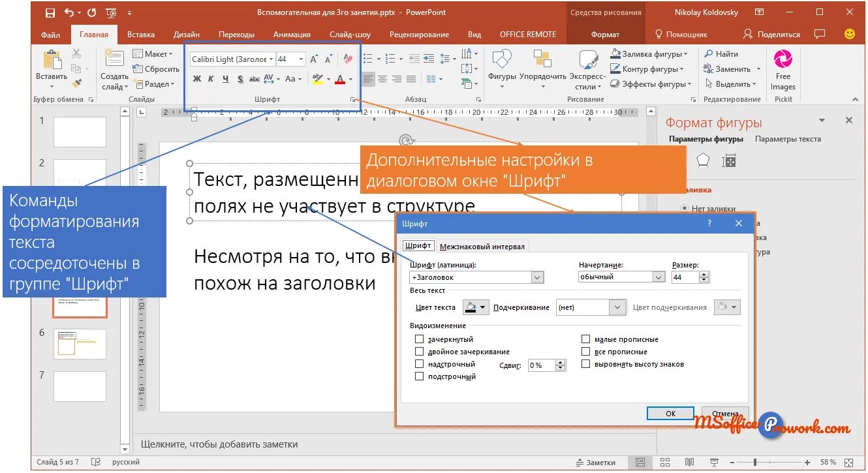Viewport: 868px width, 473px height.
Task: Open the Подчеркивание dropdown in dialog
Action: pos(617,307)
